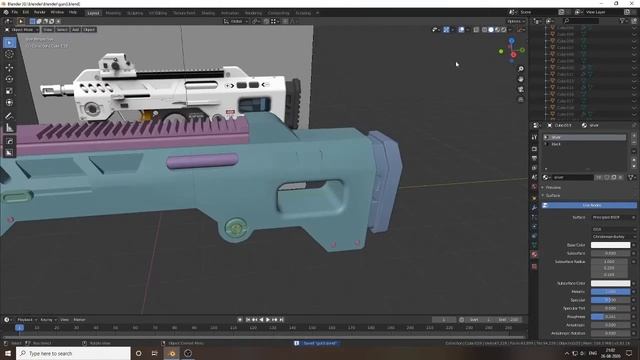Viewport: 640px width, 360px height.
Task: Switch to the Modeling workspace tab
Action: 113,13
